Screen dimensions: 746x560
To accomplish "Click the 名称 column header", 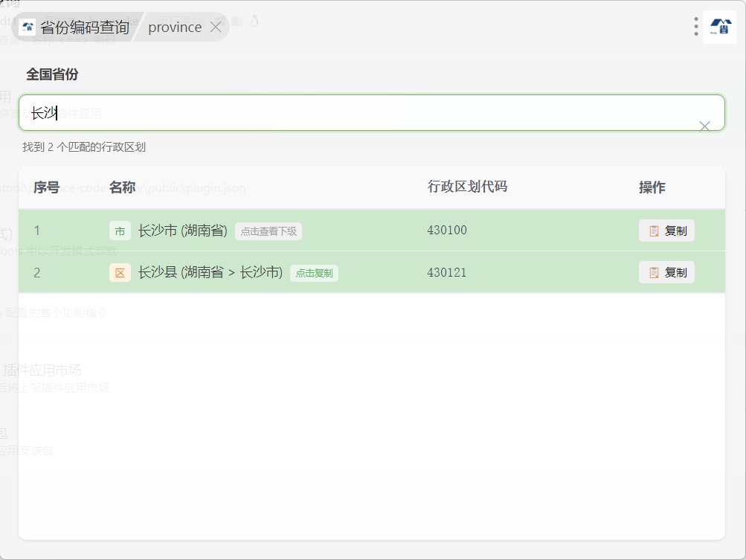I will point(121,187).
